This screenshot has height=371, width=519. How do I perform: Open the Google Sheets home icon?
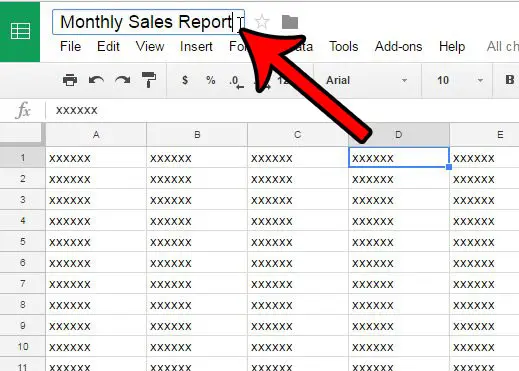tap(20, 32)
